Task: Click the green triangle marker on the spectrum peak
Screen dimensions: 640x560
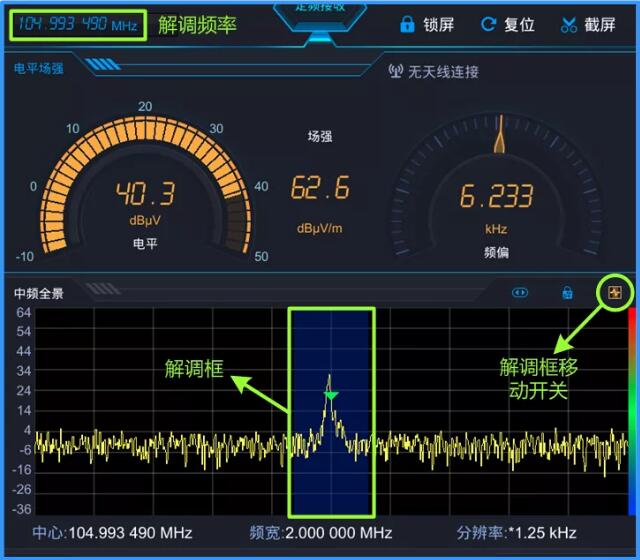Action: click(x=331, y=395)
